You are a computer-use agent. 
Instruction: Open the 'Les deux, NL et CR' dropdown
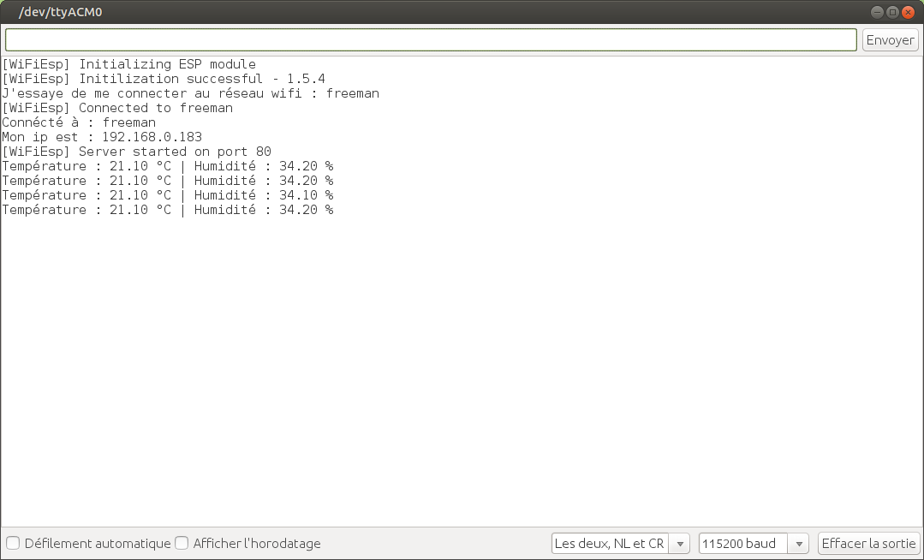point(610,544)
